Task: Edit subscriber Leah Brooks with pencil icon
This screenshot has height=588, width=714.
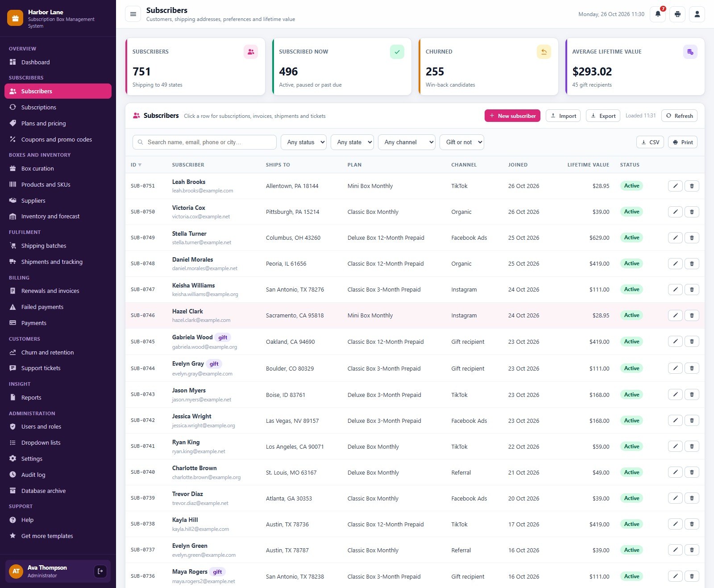Action: [675, 186]
